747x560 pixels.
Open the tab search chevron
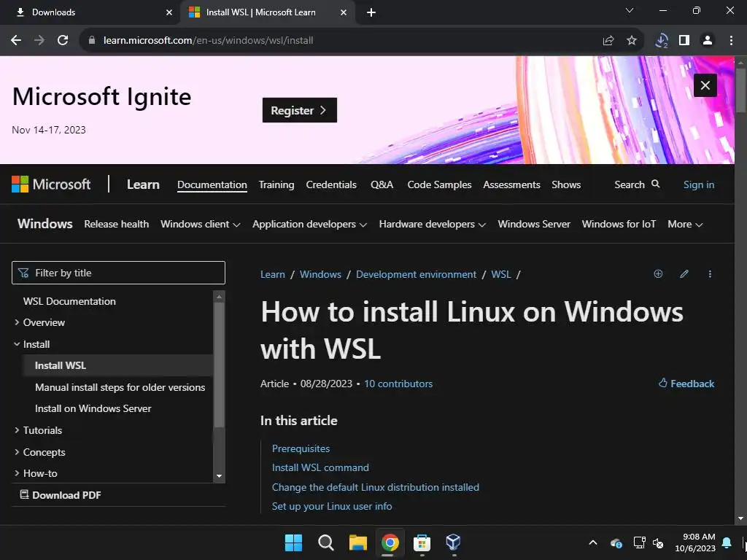point(630,10)
